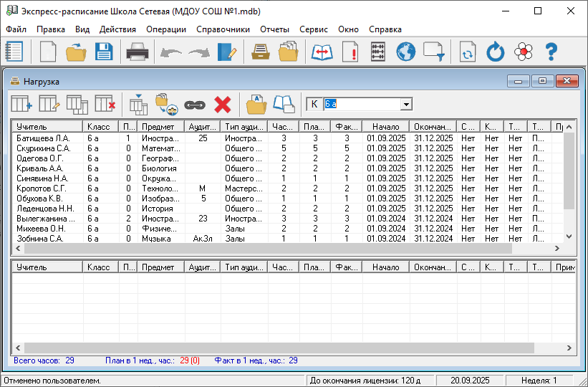Delete load row with table red X icon
The height and width of the screenshot is (387, 588).
tap(105, 104)
